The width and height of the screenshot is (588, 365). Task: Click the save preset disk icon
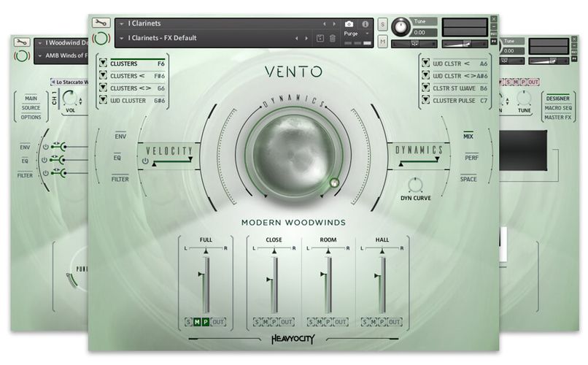tap(320, 39)
